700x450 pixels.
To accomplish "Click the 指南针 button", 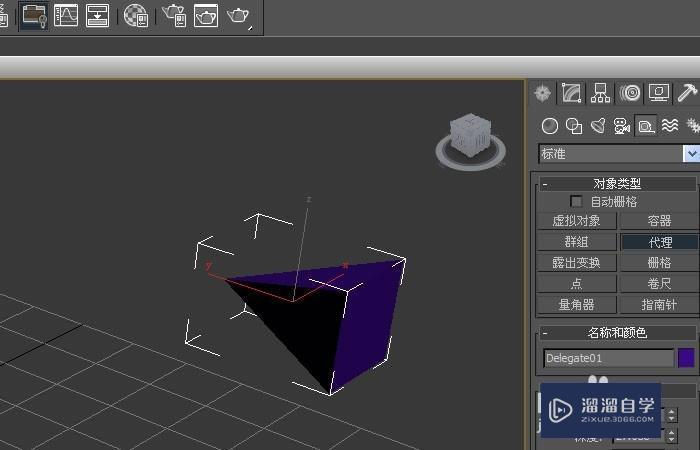I will click(x=659, y=305).
